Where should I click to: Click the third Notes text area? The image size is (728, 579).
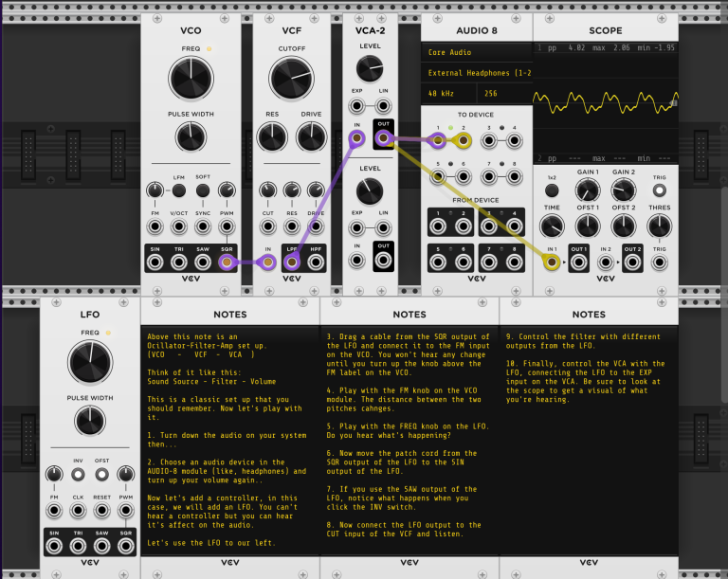point(589,441)
